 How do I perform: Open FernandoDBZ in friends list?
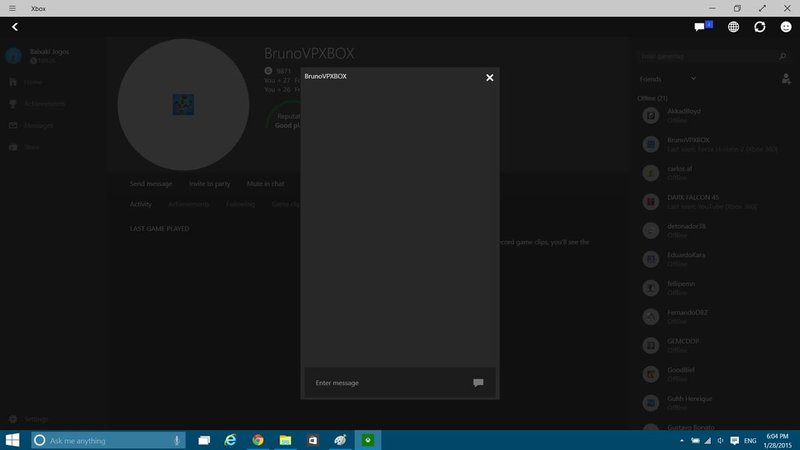[x=714, y=316]
